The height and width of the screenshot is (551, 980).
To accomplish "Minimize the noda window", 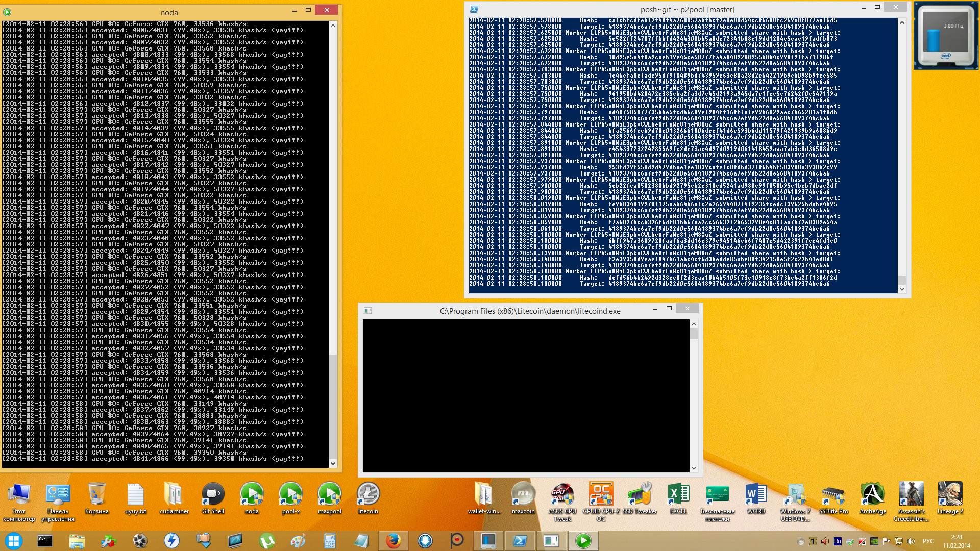I will 295,10.
